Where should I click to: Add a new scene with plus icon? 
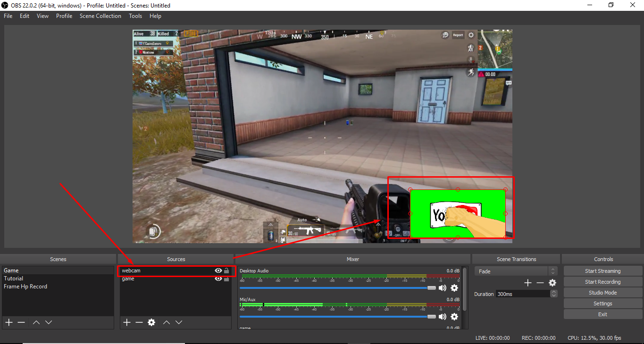tap(9, 322)
